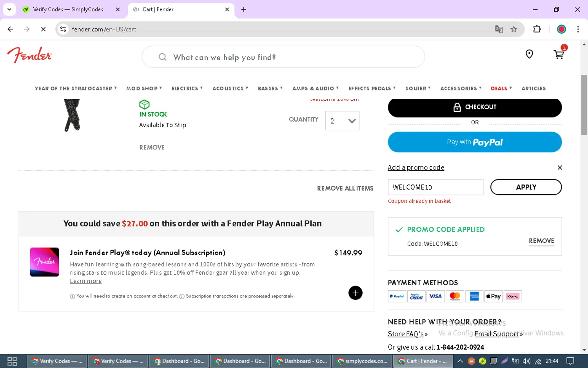Open the Articles page
This screenshot has width=588, height=368.
[534, 88]
